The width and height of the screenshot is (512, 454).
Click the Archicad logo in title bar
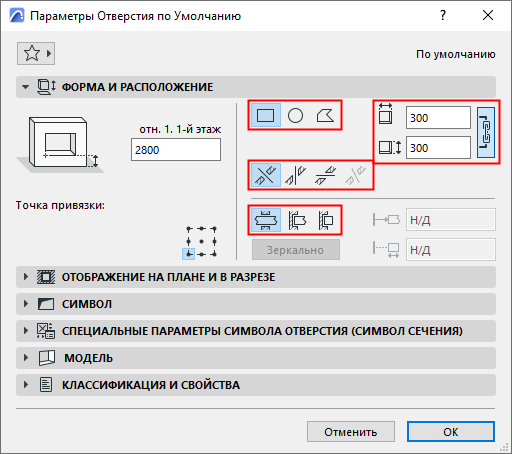pos(17,16)
